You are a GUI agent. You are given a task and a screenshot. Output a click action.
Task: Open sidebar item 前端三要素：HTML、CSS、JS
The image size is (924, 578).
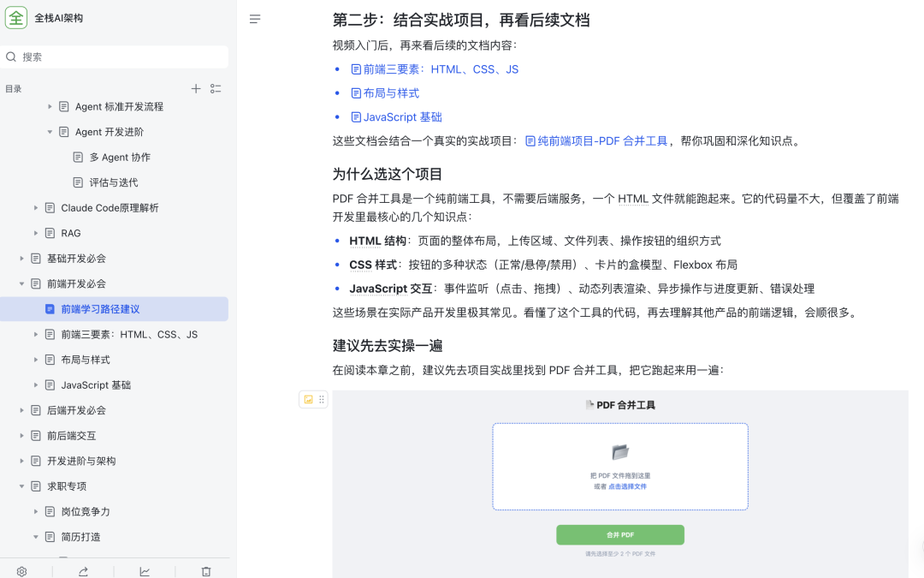129,335
